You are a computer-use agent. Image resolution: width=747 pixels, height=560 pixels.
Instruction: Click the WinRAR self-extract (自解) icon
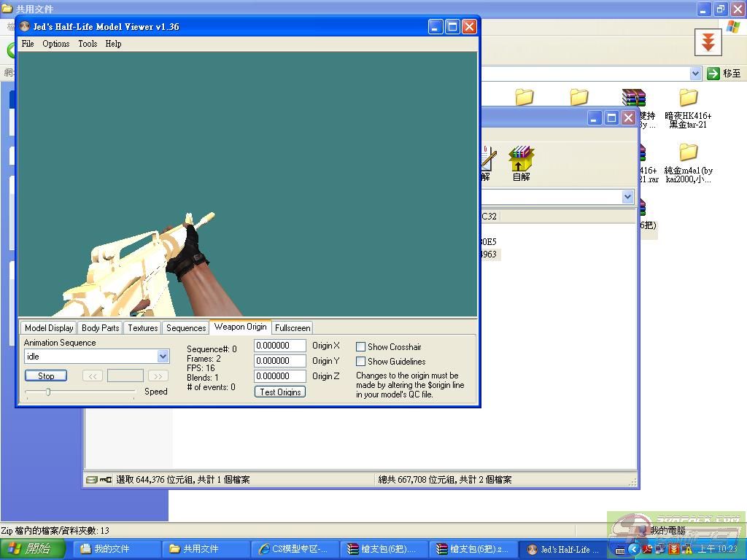521,160
